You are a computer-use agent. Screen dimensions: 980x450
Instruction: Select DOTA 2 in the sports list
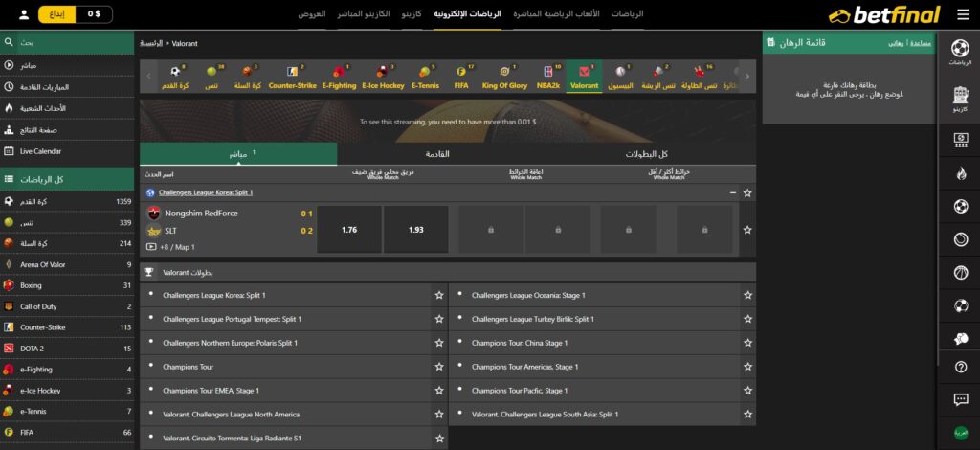coord(68,349)
